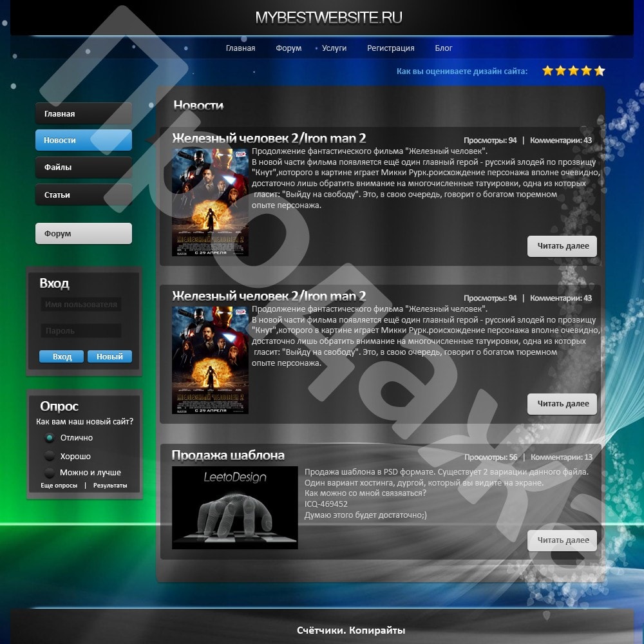The width and height of the screenshot is (644, 644).
Task: Open first Железный человек 2 article title
Action: pos(269,138)
